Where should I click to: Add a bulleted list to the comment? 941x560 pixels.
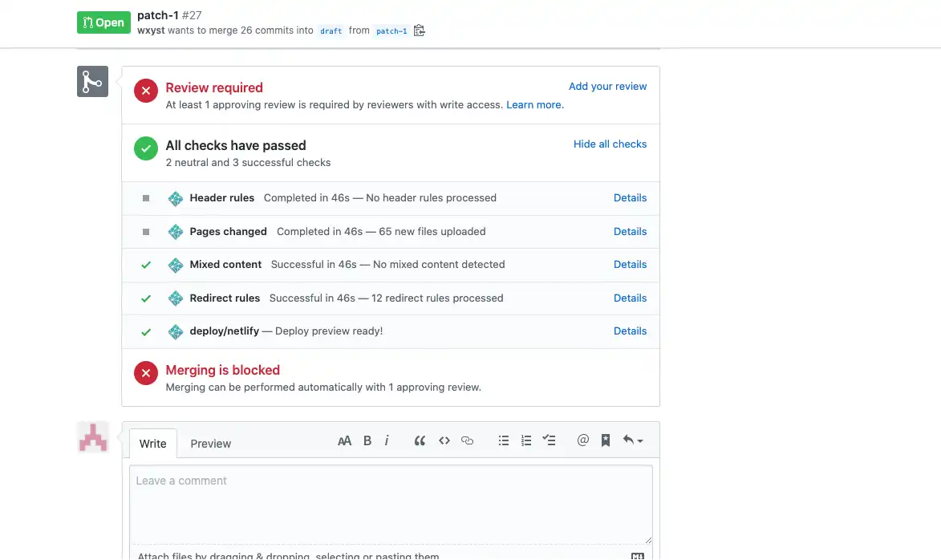click(x=503, y=440)
